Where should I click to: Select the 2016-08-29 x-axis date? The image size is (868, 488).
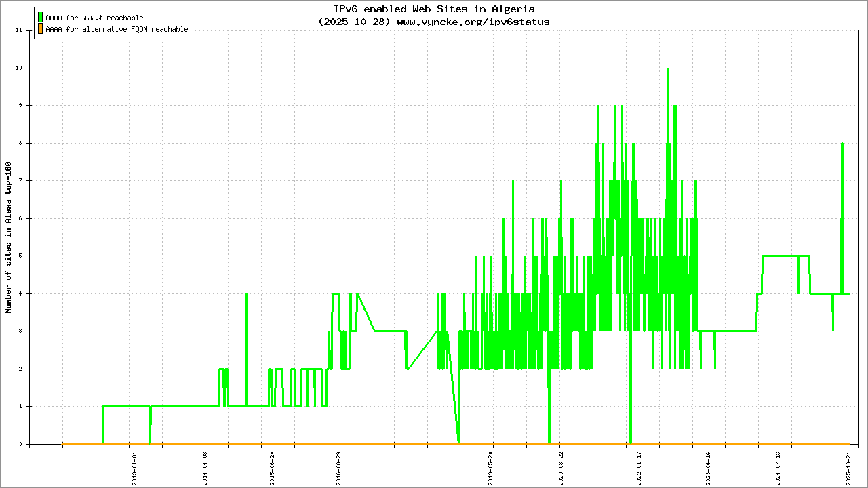click(x=339, y=466)
